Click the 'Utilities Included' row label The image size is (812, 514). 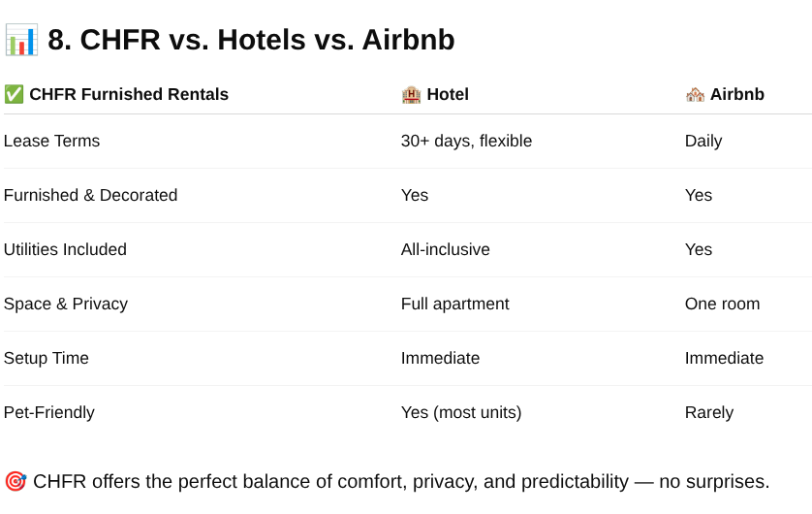(65, 250)
